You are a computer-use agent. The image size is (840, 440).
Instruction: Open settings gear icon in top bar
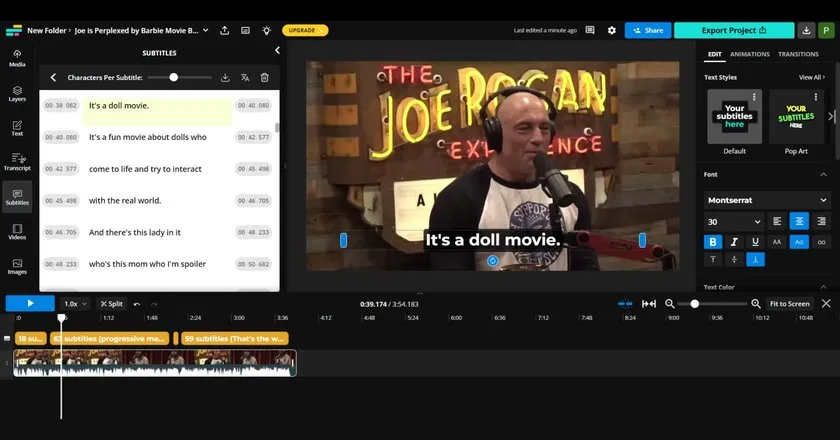(612, 31)
